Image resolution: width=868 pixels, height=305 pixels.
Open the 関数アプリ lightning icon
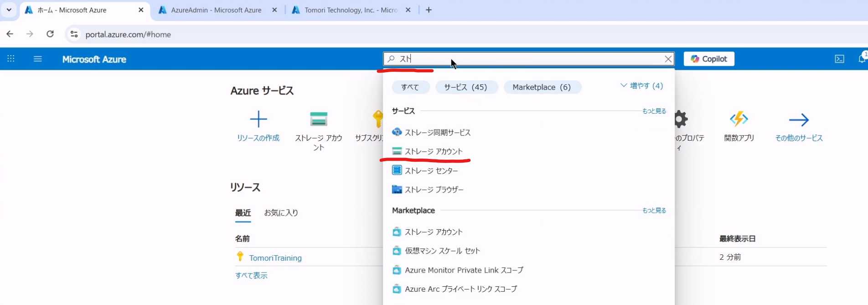point(739,119)
